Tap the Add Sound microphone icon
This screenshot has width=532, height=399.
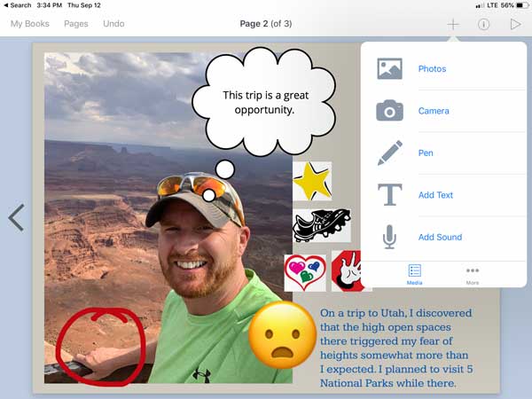click(x=389, y=237)
